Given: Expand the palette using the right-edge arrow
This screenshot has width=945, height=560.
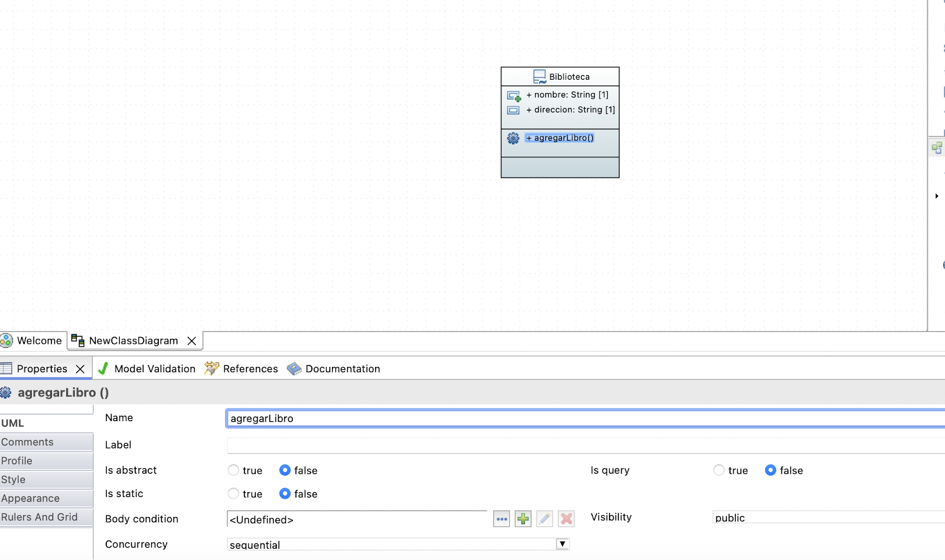Looking at the screenshot, I should coord(937,196).
